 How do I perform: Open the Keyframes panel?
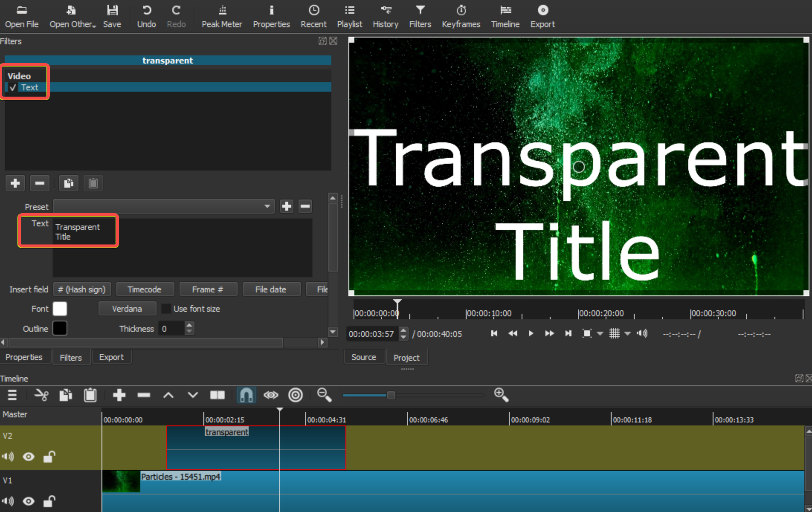461,17
